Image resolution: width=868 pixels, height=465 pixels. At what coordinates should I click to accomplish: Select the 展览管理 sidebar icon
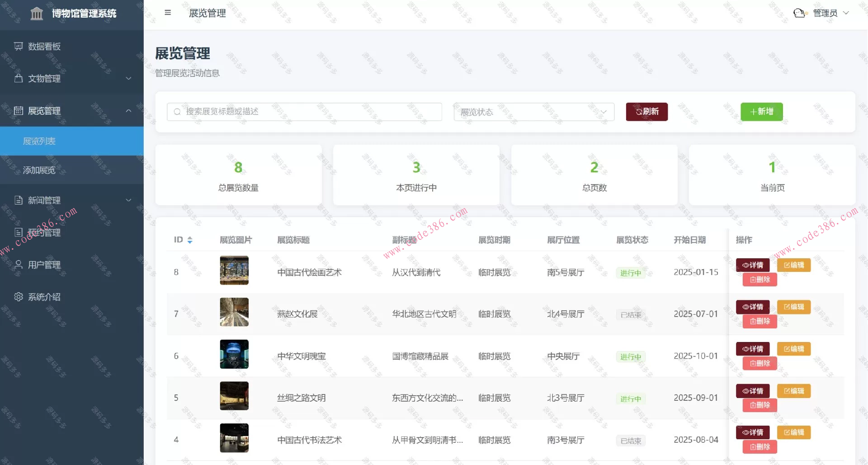(18, 111)
